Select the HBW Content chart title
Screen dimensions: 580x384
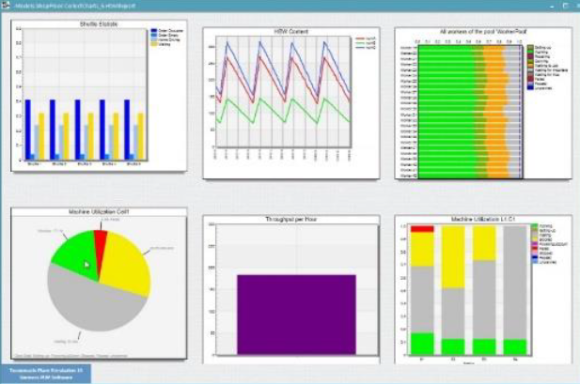(291, 32)
